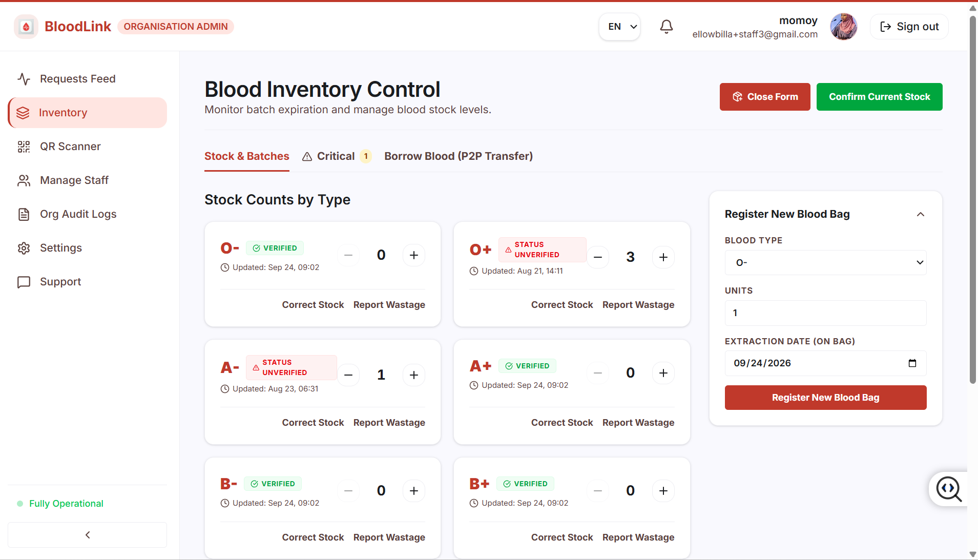Open the EN language dropdown
Viewport: 978px width, 560px height.
(x=620, y=27)
